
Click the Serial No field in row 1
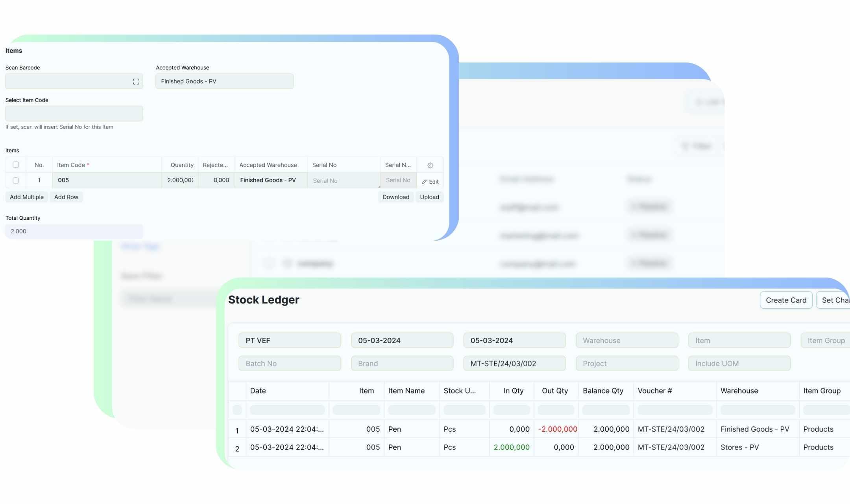tap(343, 181)
